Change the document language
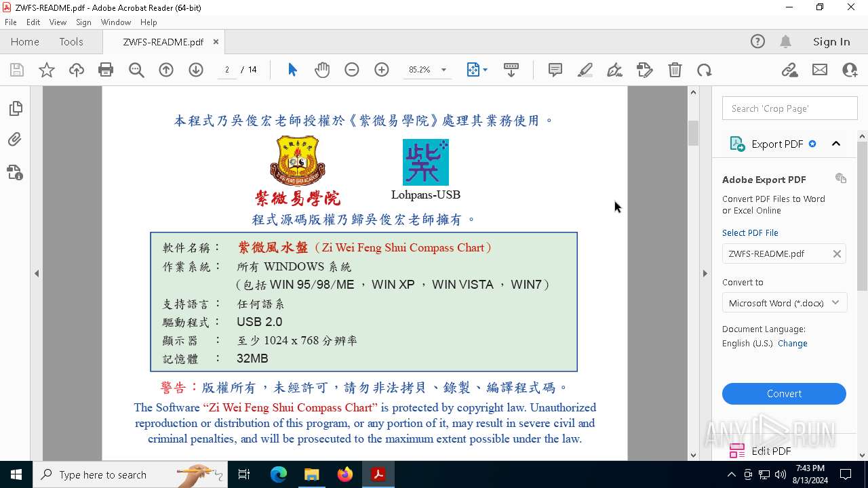This screenshot has width=868, height=488. (793, 344)
